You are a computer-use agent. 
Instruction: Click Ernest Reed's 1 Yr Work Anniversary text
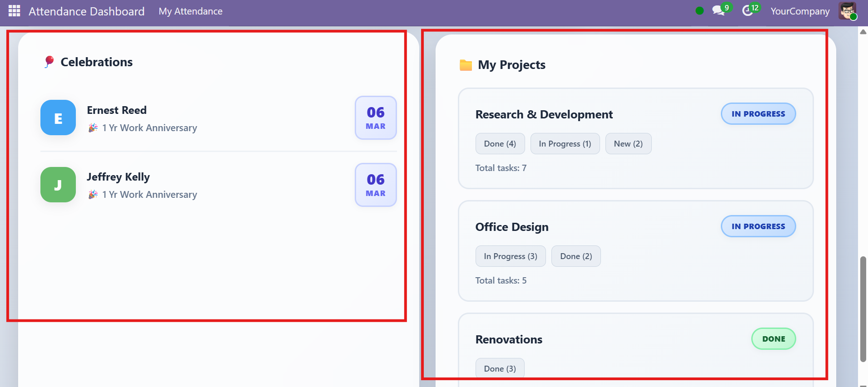(149, 128)
